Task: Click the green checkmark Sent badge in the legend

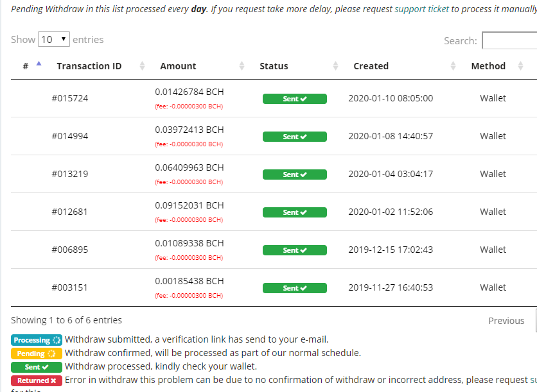Action: click(36, 367)
